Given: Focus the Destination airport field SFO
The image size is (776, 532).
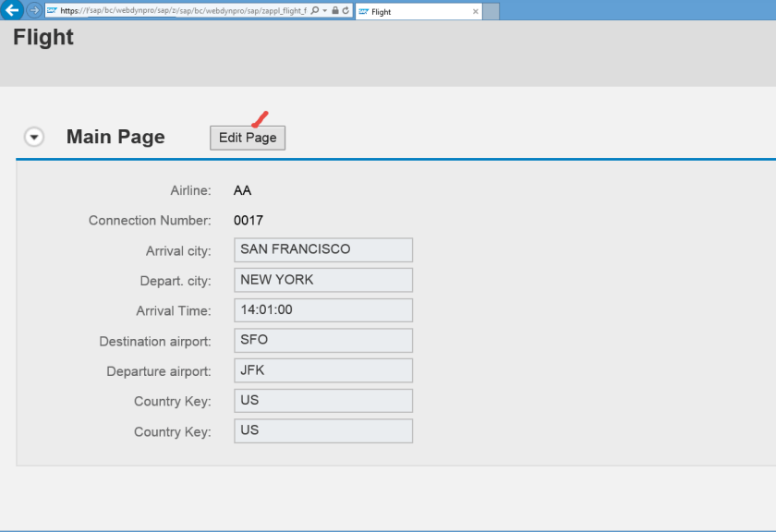Looking at the screenshot, I should pyautogui.click(x=322, y=341).
